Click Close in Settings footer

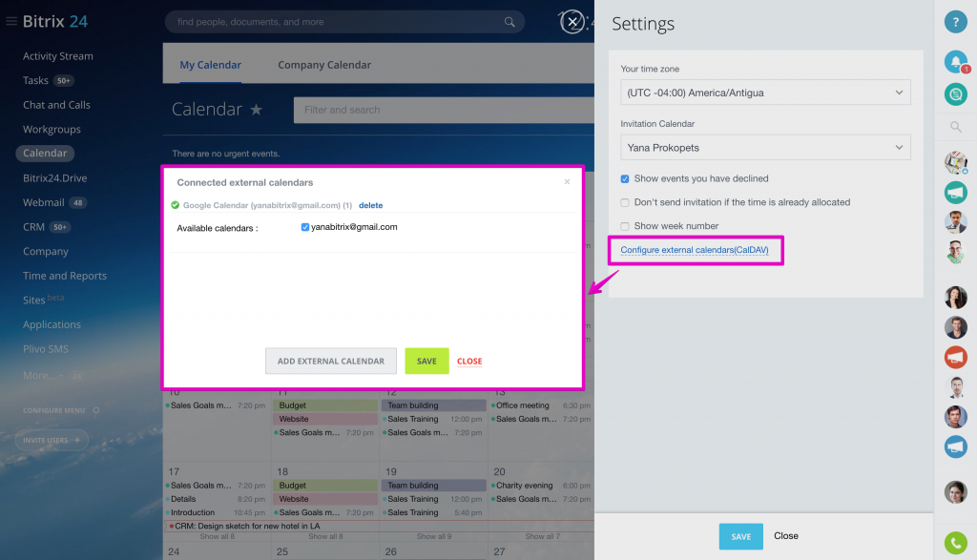click(786, 536)
